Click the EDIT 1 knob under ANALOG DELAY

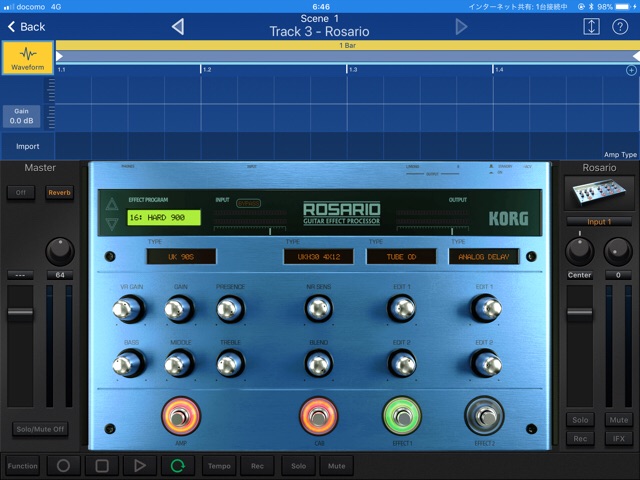tap(486, 309)
